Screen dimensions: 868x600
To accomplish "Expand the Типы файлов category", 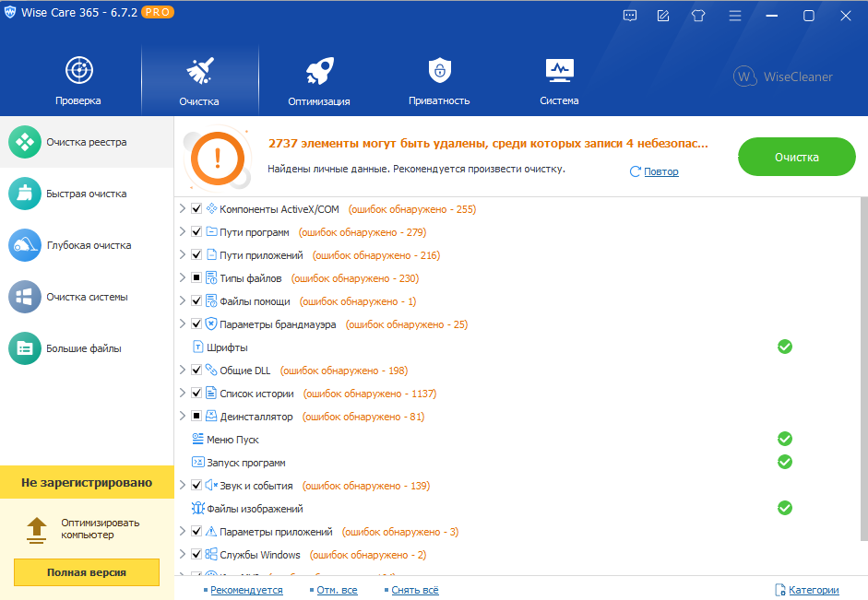I will 182,277.
